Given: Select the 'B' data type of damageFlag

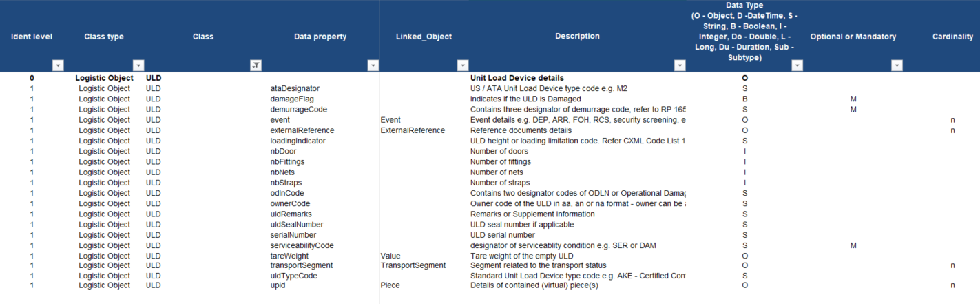Looking at the screenshot, I should pos(745,99).
